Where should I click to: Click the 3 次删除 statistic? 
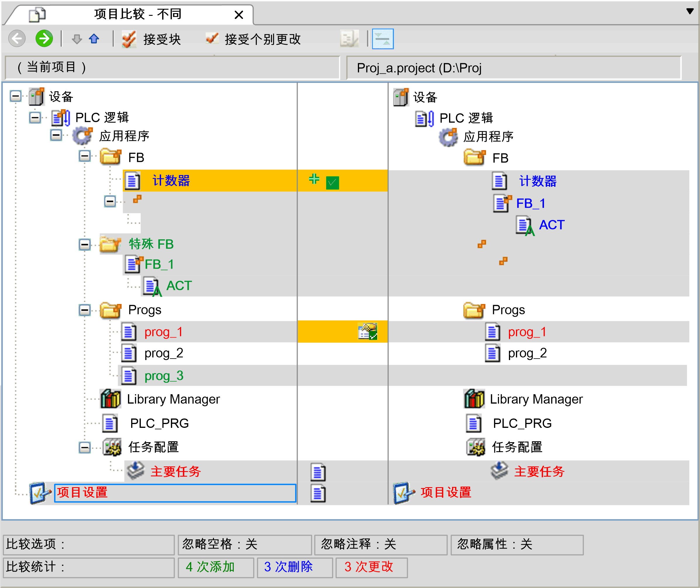coord(295,567)
